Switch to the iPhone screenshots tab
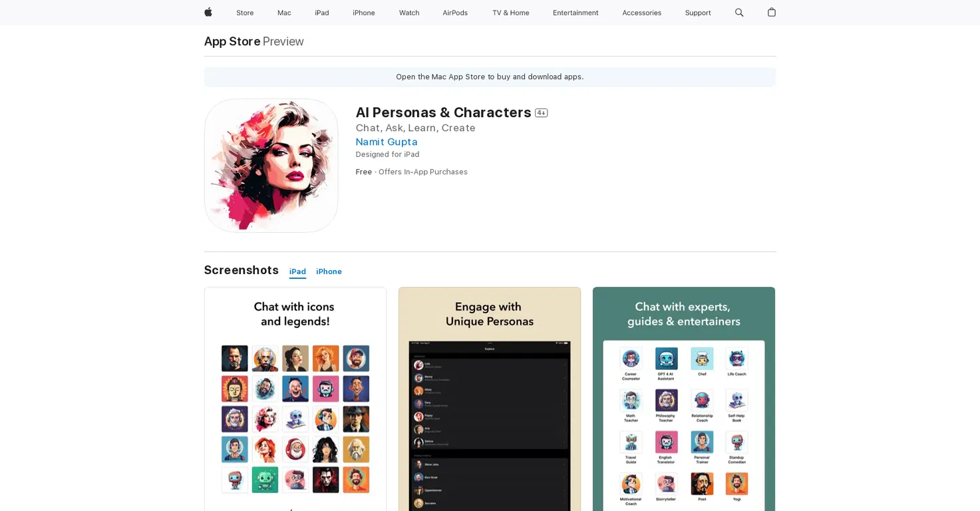This screenshot has width=980, height=511. click(329, 271)
